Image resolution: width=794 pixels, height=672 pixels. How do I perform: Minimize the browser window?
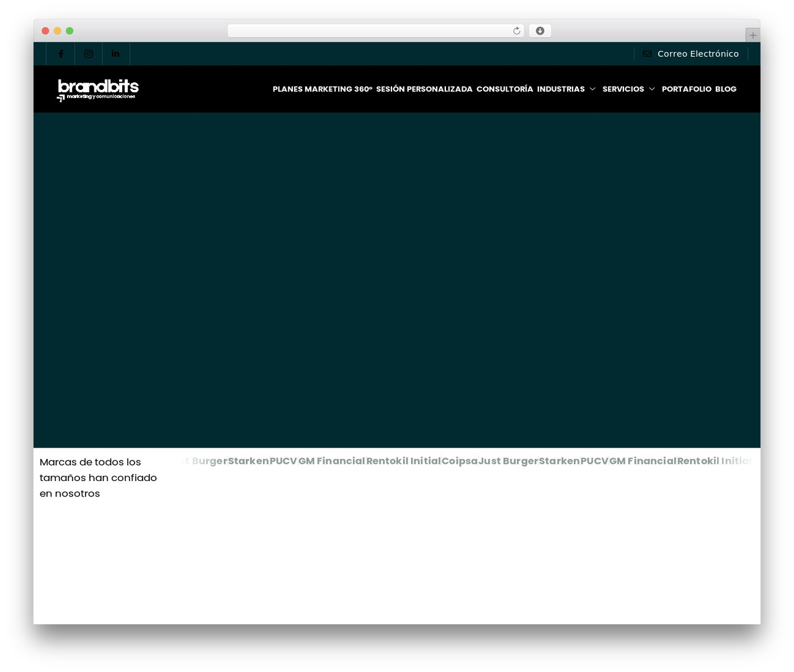click(58, 31)
